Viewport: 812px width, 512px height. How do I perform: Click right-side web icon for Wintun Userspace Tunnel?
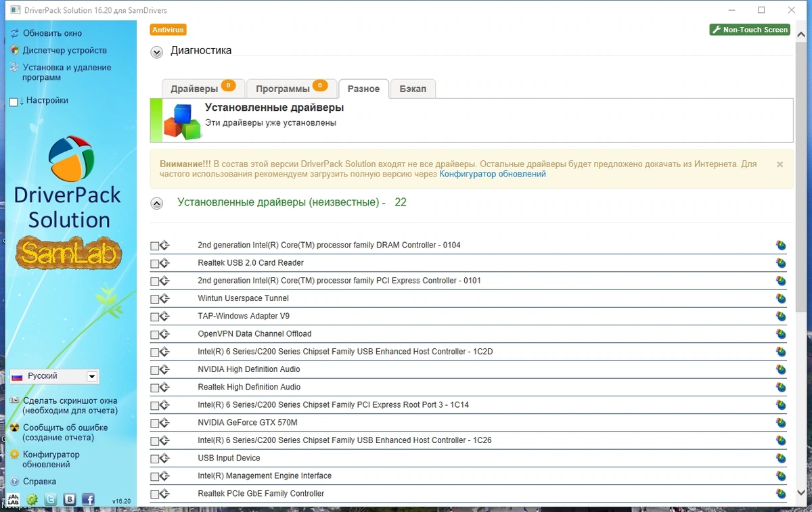click(x=781, y=298)
